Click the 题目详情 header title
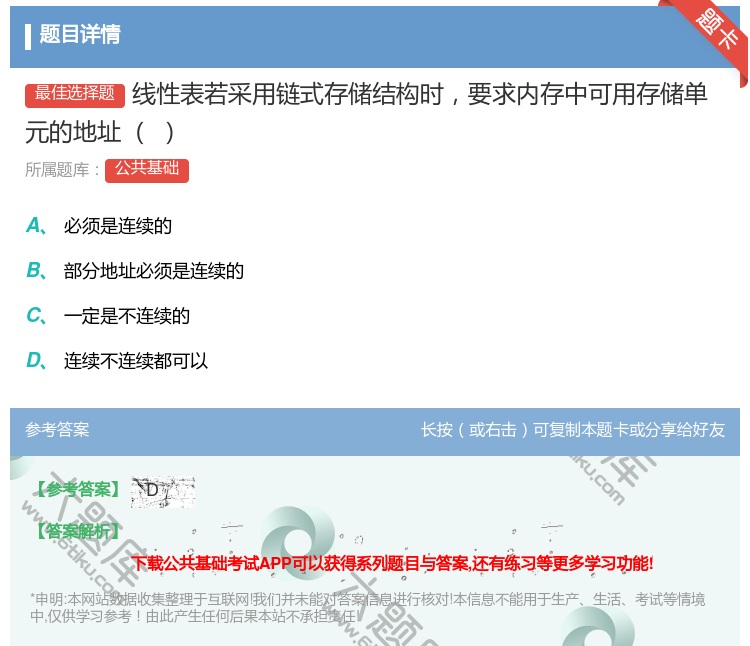The height and width of the screenshot is (646, 750). (x=80, y=35)
